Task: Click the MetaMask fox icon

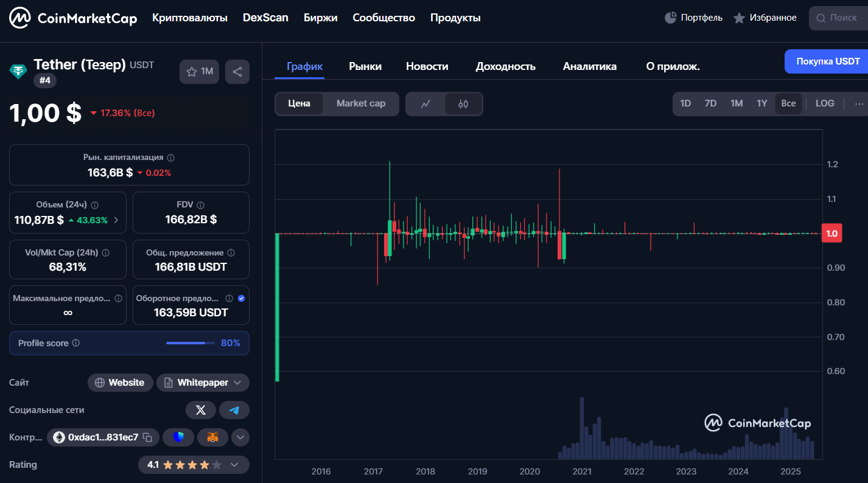Action: [x=212, y=437]
